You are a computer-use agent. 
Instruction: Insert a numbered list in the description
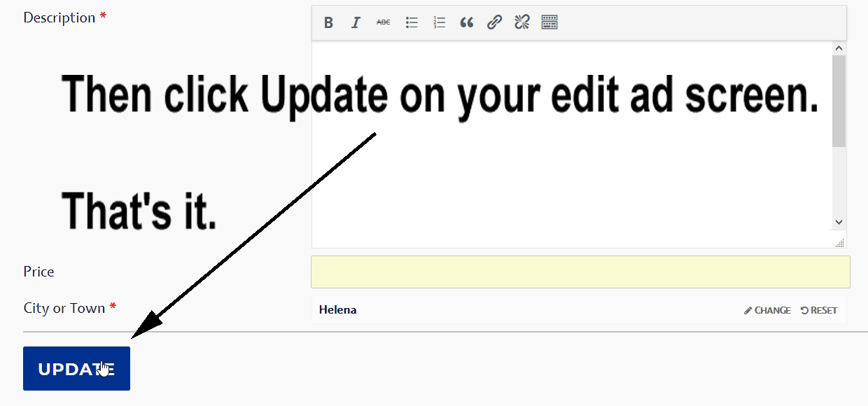point(439,22)
